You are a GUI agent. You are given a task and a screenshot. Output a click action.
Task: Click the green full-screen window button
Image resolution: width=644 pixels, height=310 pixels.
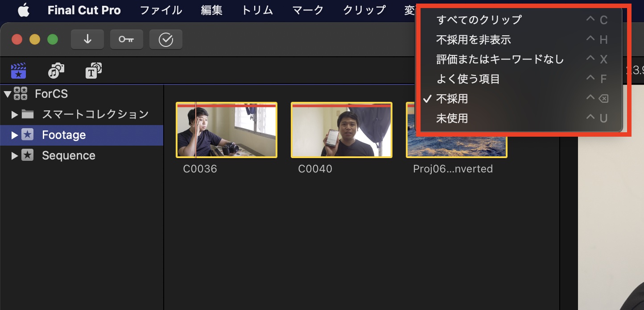[53, 39]
